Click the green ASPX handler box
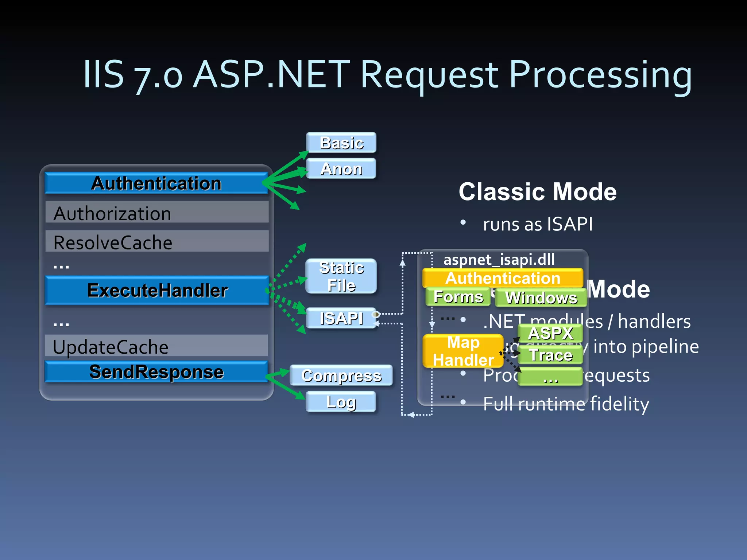747x560 pixels. pyautogui.click(x=550, y=333)
